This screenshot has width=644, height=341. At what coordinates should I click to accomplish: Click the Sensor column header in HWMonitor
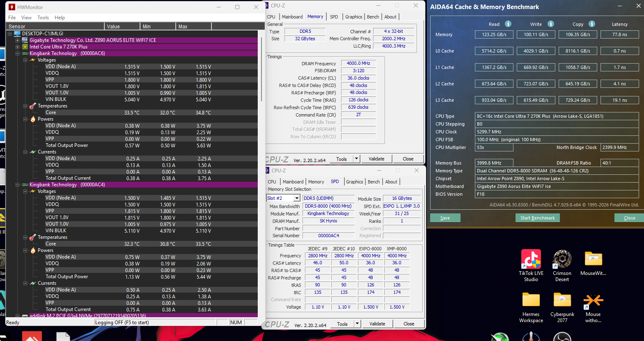(55, 26)
